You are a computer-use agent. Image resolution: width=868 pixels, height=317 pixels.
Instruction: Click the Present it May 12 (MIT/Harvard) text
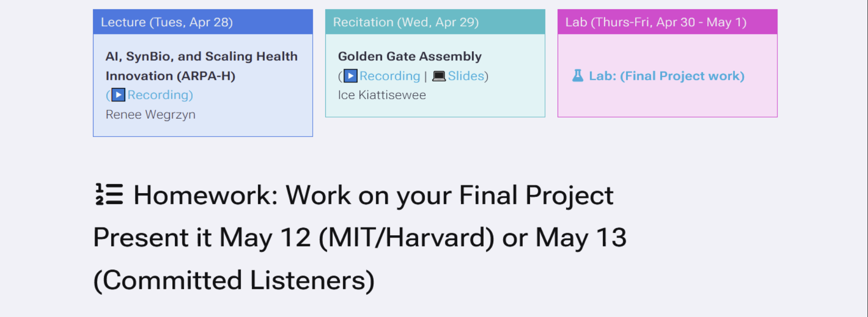(294, 238)
